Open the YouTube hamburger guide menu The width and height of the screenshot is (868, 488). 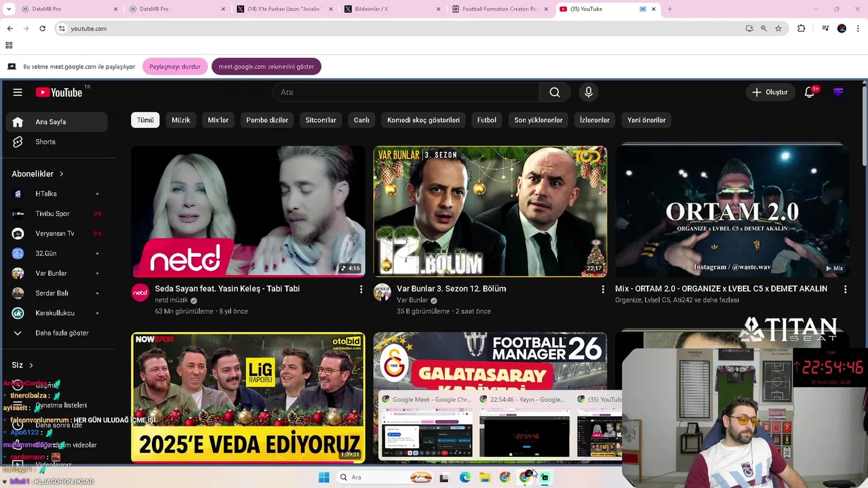pos(18,92)
